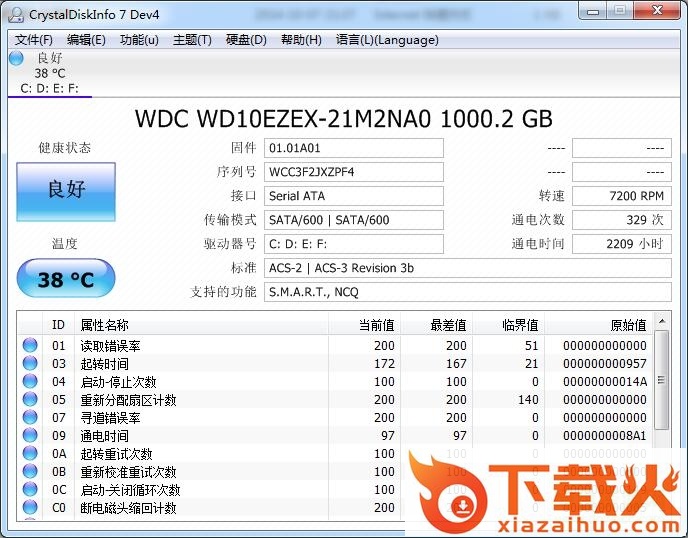The width and height of the screenshot is (688, 538).
Task: Select the 寻道错误率 attribute name
Action: pyautogui.click(x=110, y=418)
